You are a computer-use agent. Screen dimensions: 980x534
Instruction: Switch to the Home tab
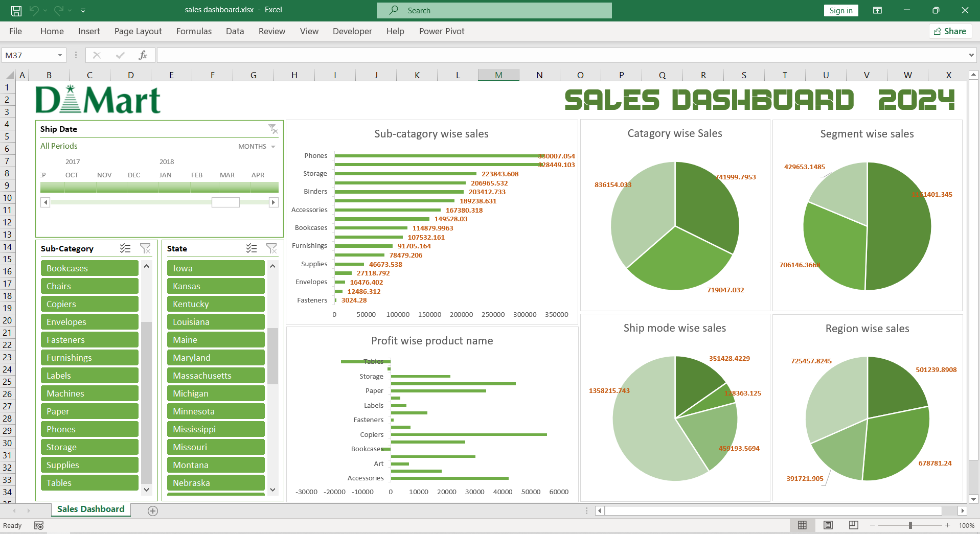tap(52, 31)
